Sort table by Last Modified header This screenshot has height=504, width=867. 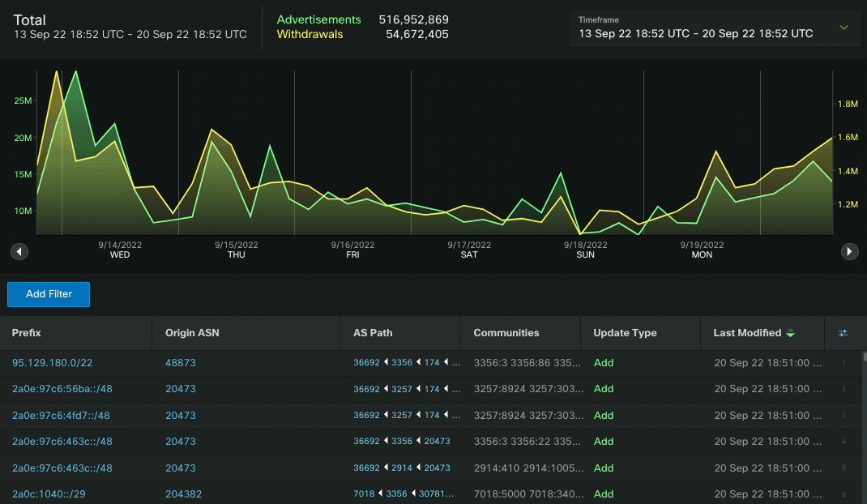tap(747, 333)
